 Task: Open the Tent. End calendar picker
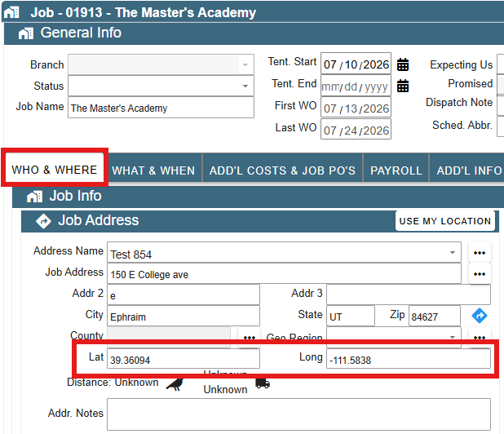point(403,86)
